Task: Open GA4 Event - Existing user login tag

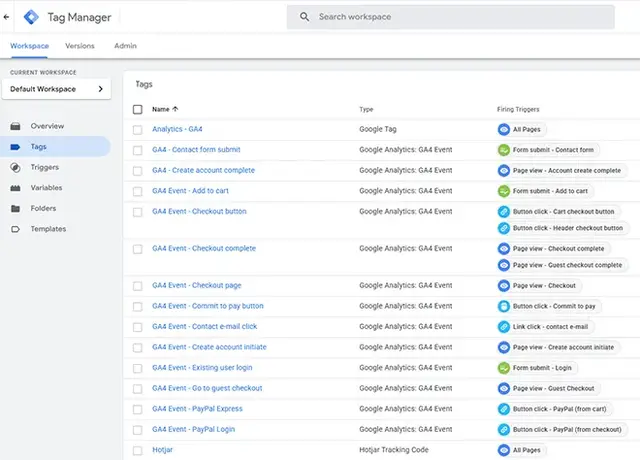Action: pyautogui.click(x=202, y=367)
